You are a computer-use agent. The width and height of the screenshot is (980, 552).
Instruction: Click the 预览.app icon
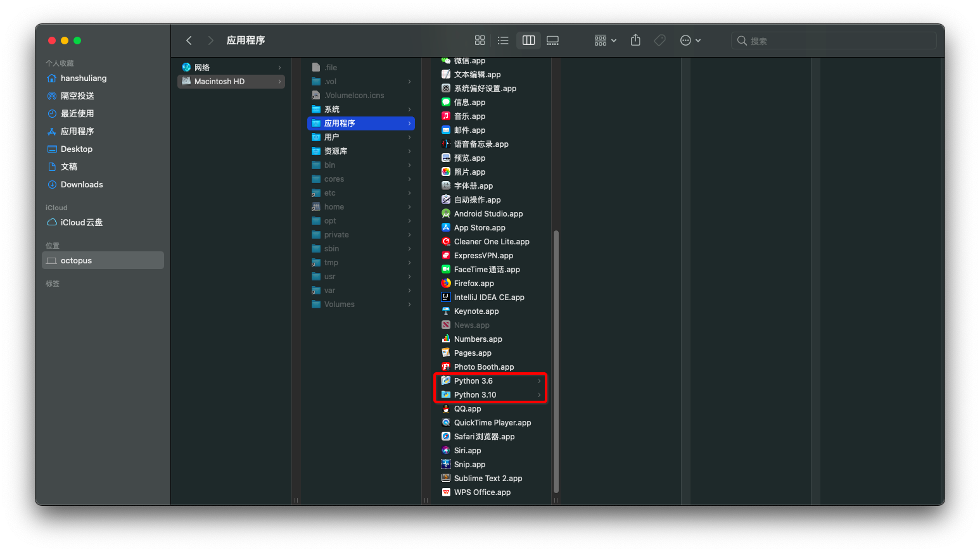446,158
